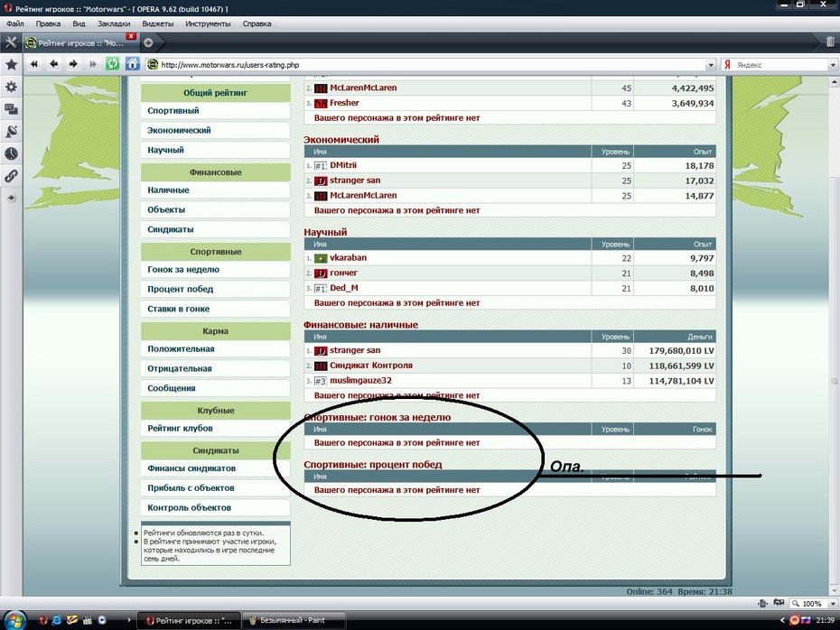The height and width of the screenshot is (630, 840).
Task: Click the green Reload page icon
Action: pos(113,64)
